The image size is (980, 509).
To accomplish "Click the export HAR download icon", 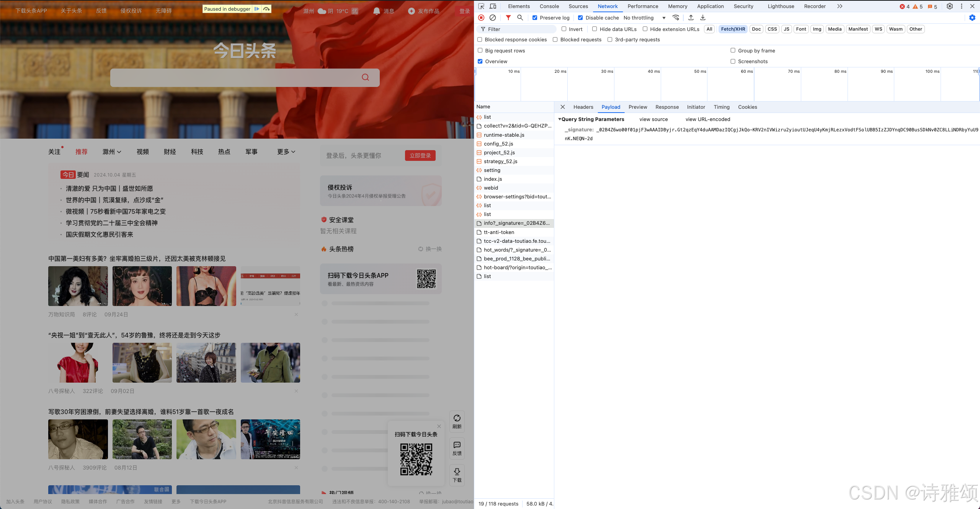I will click(x=703, y=18).
